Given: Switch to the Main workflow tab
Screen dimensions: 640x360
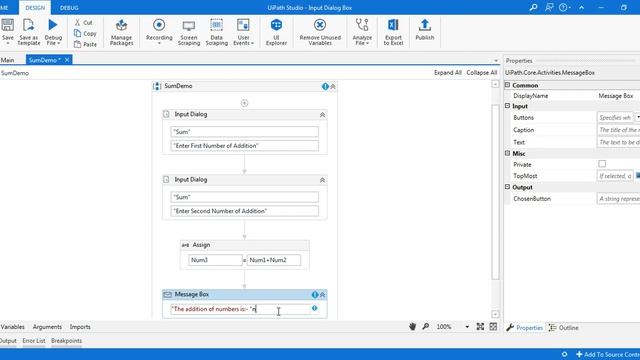Looking at the screenshot, I should point(7,60).
